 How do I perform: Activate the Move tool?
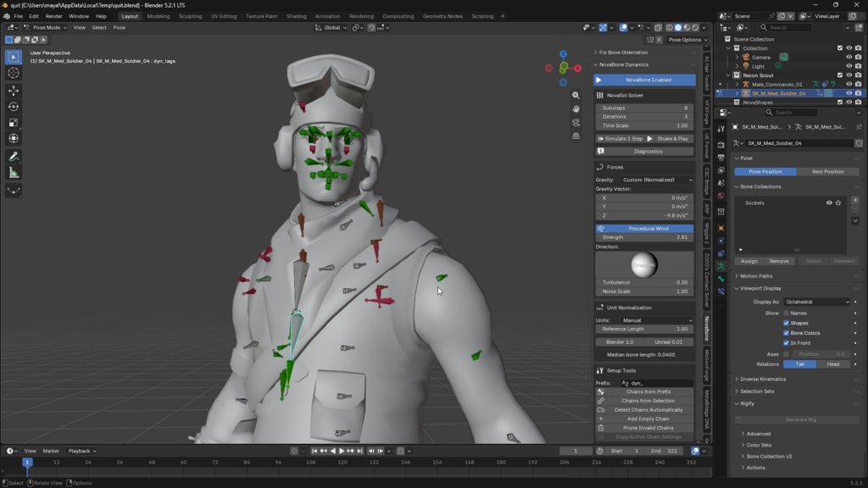click(14, 90)
